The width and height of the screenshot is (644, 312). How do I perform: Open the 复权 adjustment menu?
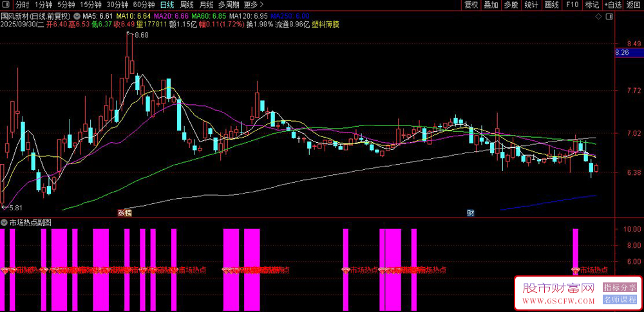(x=471, y=5)
